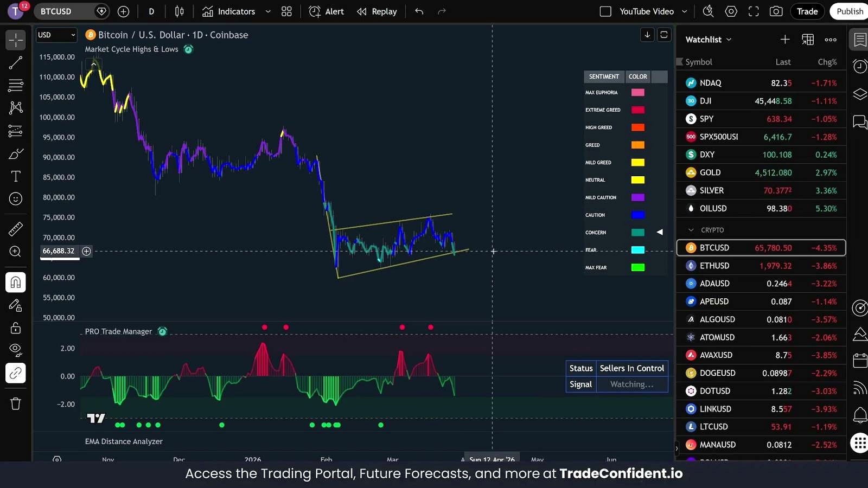The height and width of the screenshot is (488, 868).
Task: Select the brush drawing tool
Action: click(x=16, y=154)
